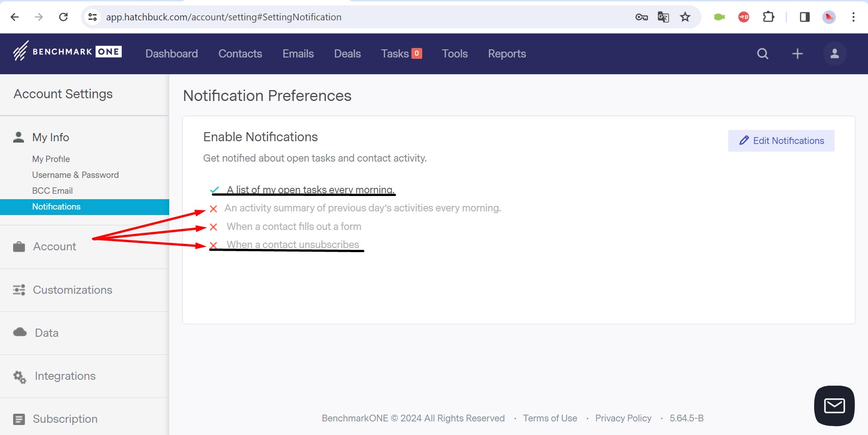Open the search magnifier icon
This screenshot has width=868, height=435.
(x=763, y=54)
